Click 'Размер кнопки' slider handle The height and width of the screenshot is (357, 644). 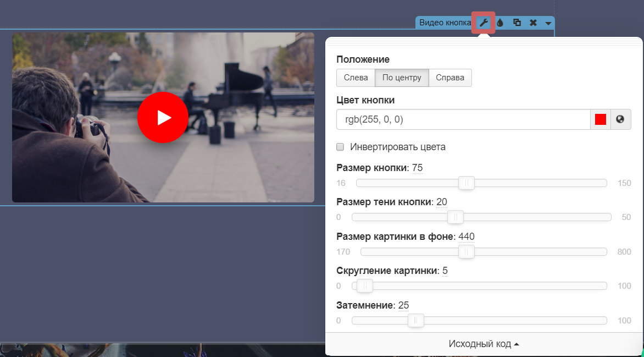[x=467, y=183]
